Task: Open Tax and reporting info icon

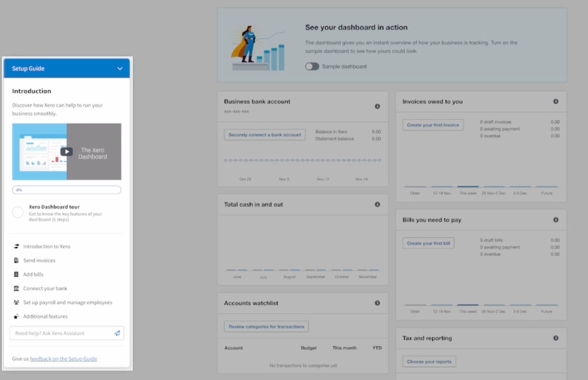Action: (x=556, y=338)
